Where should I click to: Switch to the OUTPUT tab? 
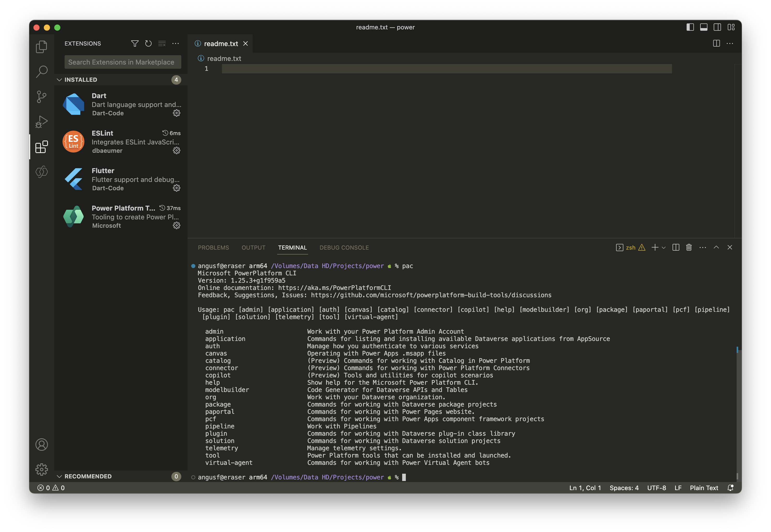253,247
